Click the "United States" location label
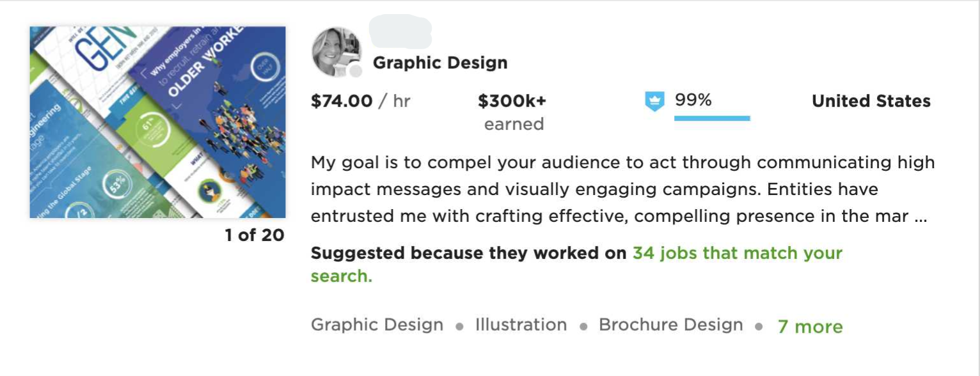Image resolution: width=980 pixels, height=376 pixels. 871,101
